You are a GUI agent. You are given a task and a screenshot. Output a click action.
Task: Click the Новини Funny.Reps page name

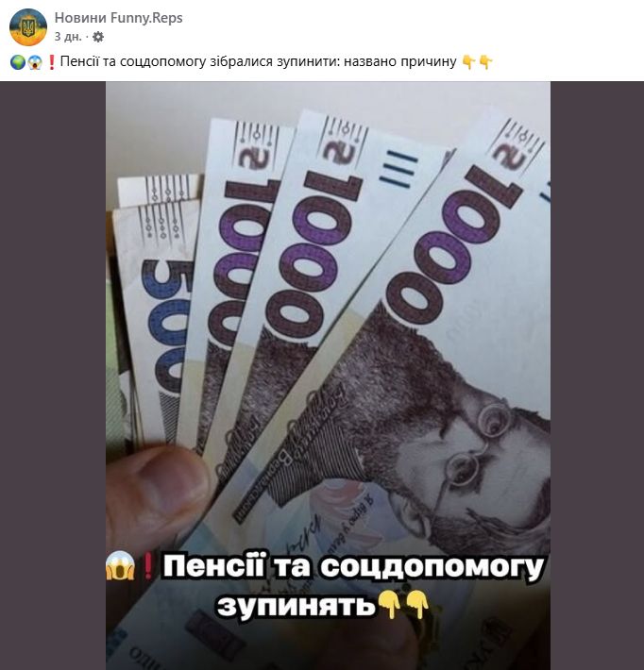pos(118,18)
